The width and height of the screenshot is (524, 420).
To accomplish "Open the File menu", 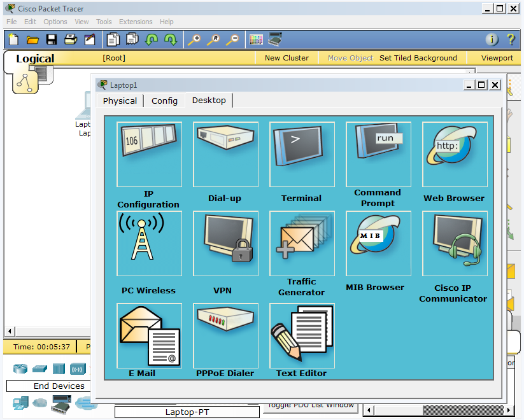I will coord(11,22).
